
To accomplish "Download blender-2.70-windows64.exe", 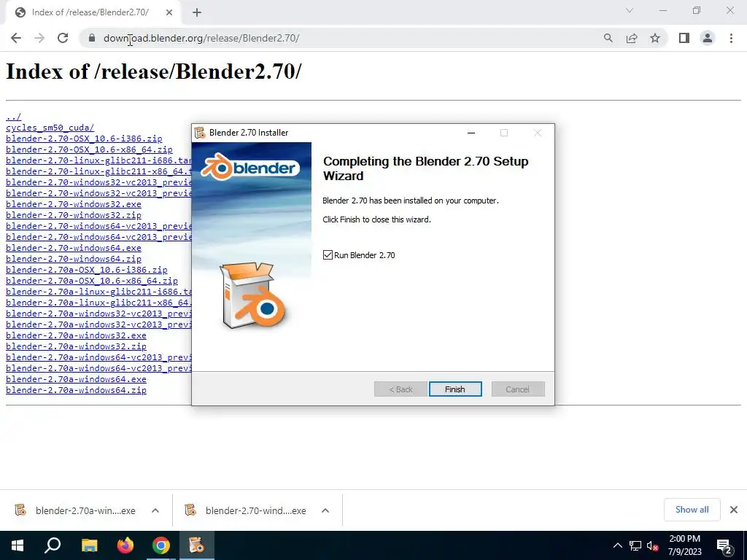I will coord(74,248).
